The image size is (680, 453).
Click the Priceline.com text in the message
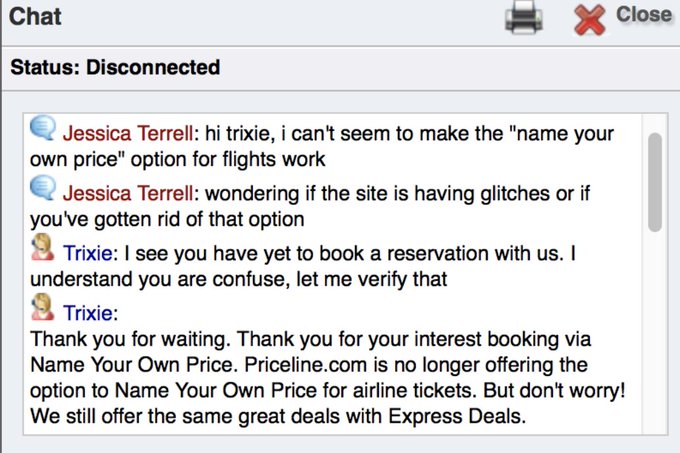[x=306, y=365]
